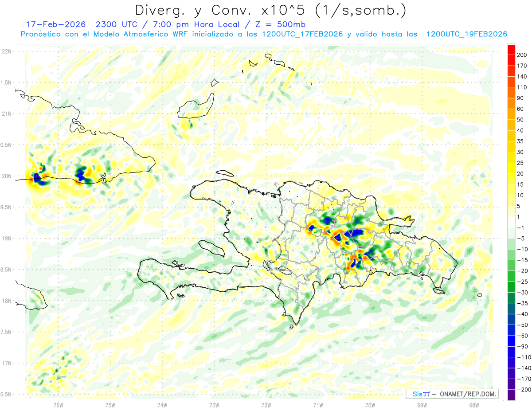Click the '-110' colorbar value
532x411 pixels.
click(523, 357)
